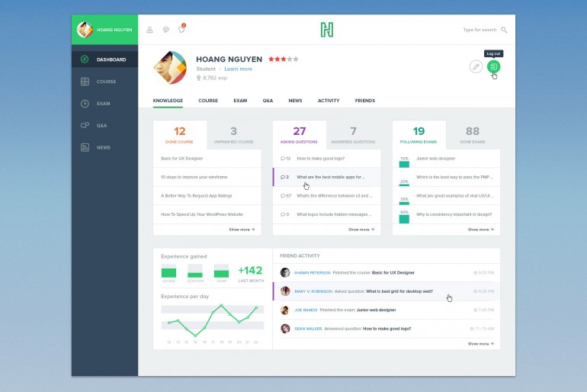Switch to the Activity profile tab

pos(329,101)
